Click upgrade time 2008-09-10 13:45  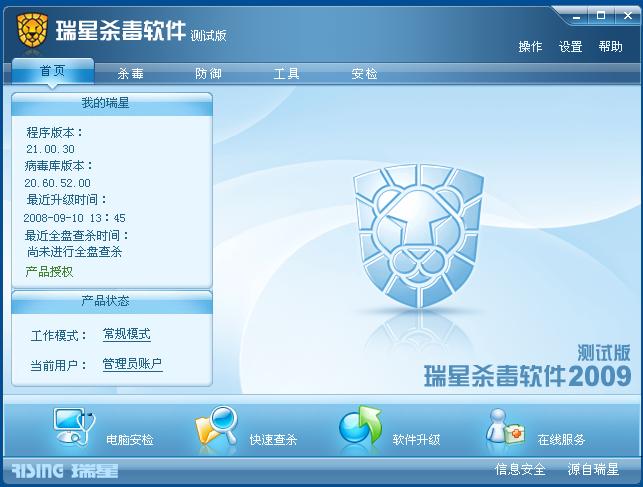pos(74,218)
